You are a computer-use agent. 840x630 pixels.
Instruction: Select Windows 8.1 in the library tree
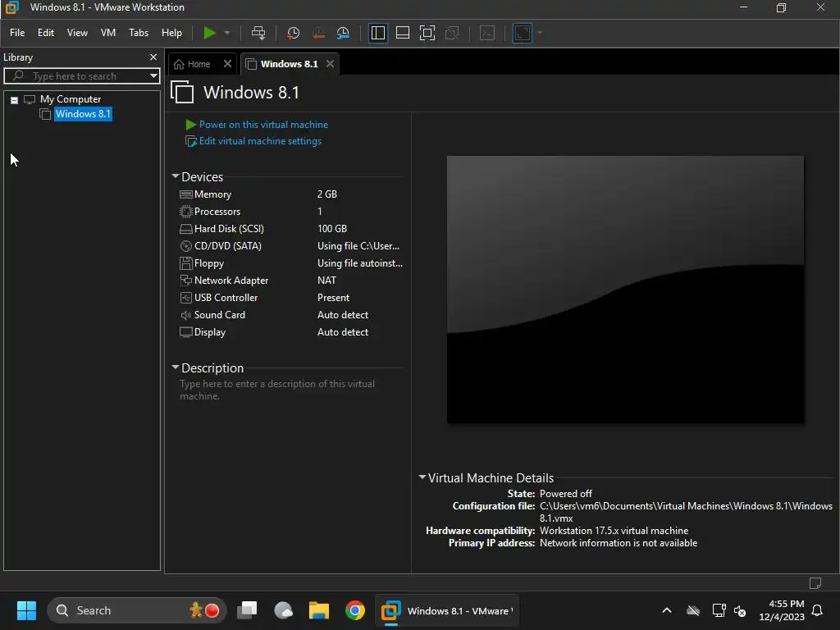[83, 114]
